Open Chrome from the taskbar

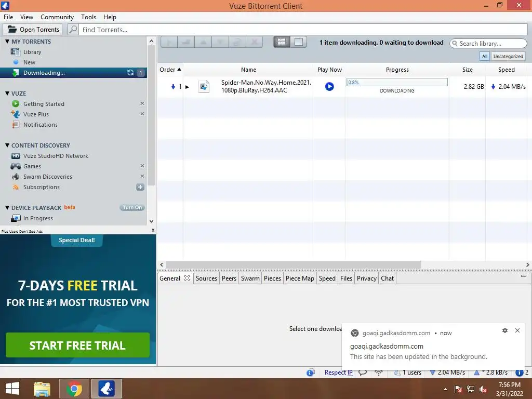coord(74,389)
